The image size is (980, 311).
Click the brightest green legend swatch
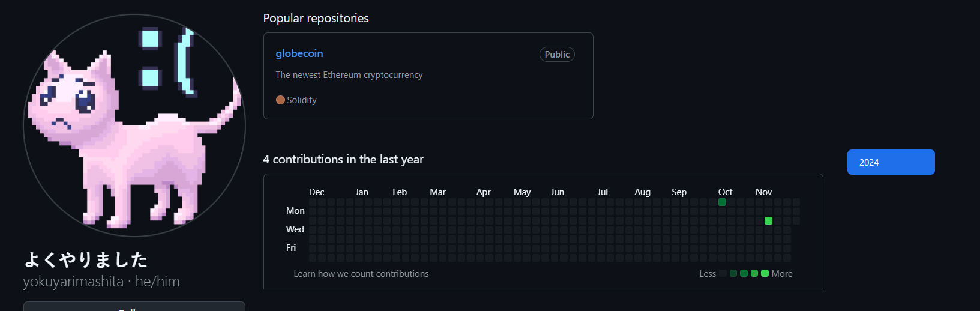click(x=765, y=274)
